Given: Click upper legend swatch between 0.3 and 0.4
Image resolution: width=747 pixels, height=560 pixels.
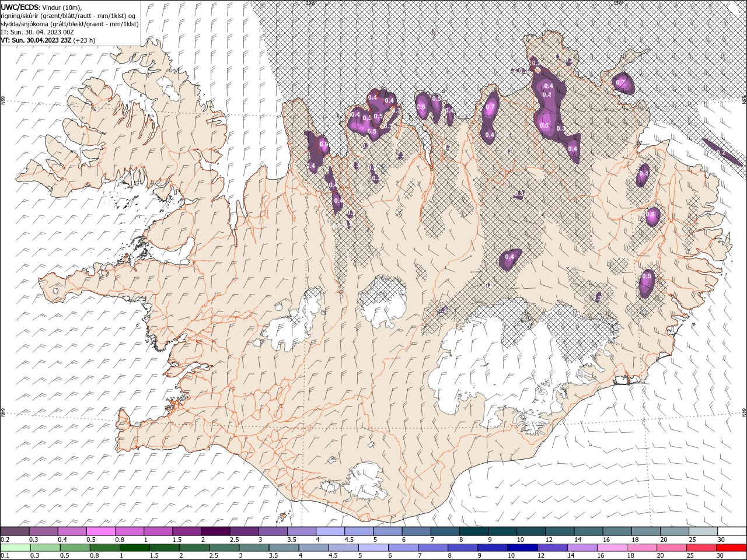Looking at the screenshot, I should [x=44, y=531].
